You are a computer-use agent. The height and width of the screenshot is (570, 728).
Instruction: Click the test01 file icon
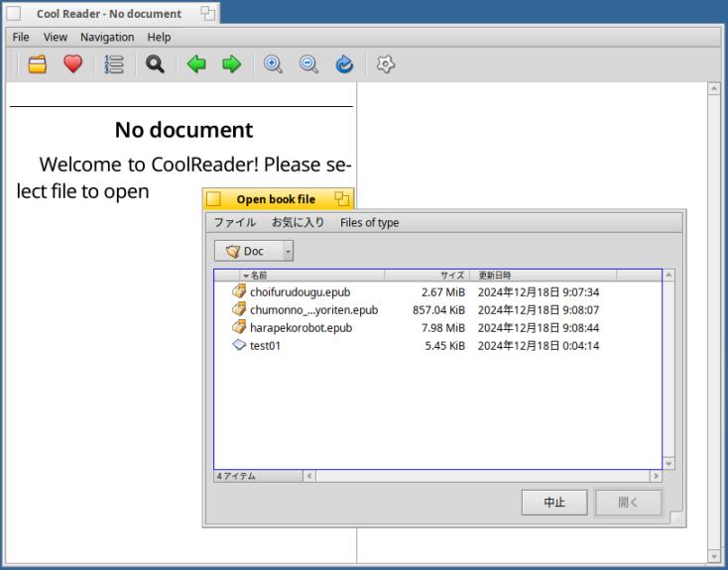[239, 345]
